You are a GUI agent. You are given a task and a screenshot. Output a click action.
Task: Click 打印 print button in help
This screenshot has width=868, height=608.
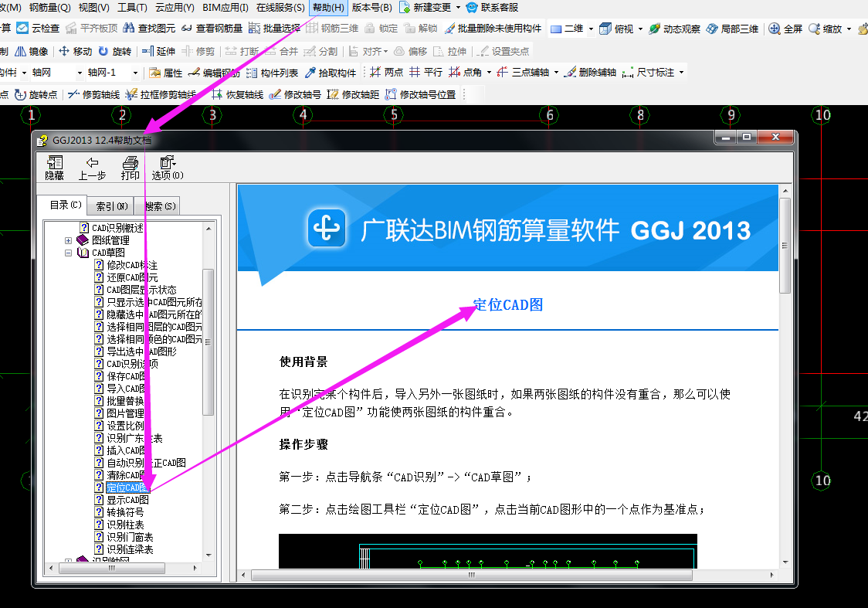pyautogui.click(x=130, y=168)
